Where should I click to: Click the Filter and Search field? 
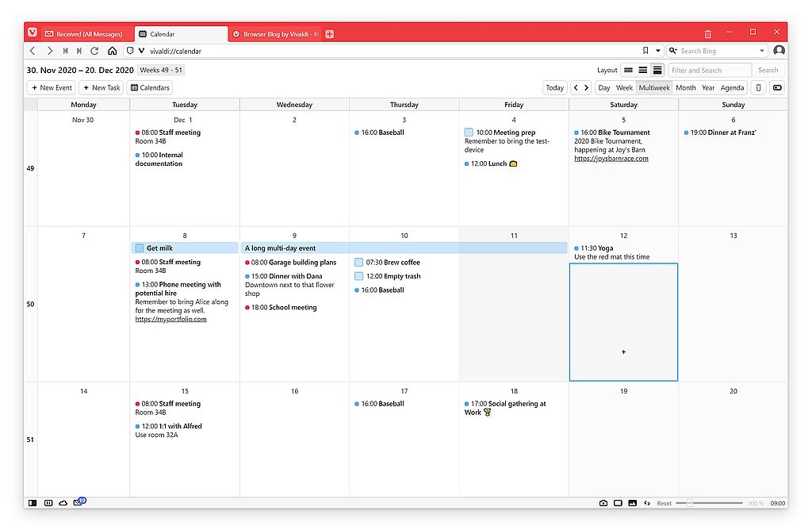click(x=710, y=70)
